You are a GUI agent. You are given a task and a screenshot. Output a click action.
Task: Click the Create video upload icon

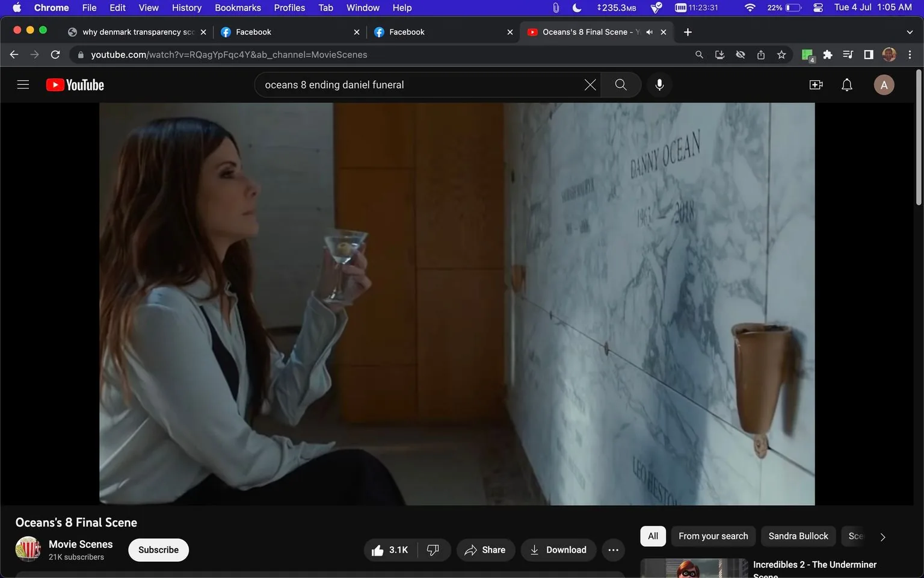(816, 84)
